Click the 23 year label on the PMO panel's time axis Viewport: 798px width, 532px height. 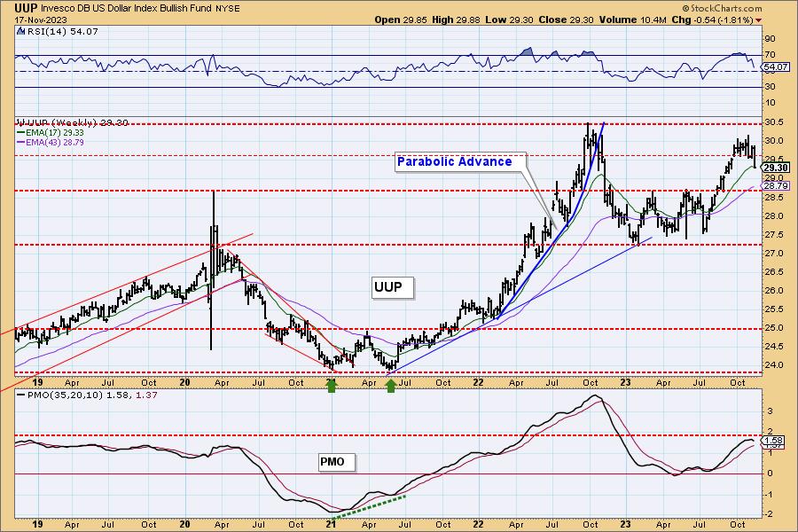(625, 524)
